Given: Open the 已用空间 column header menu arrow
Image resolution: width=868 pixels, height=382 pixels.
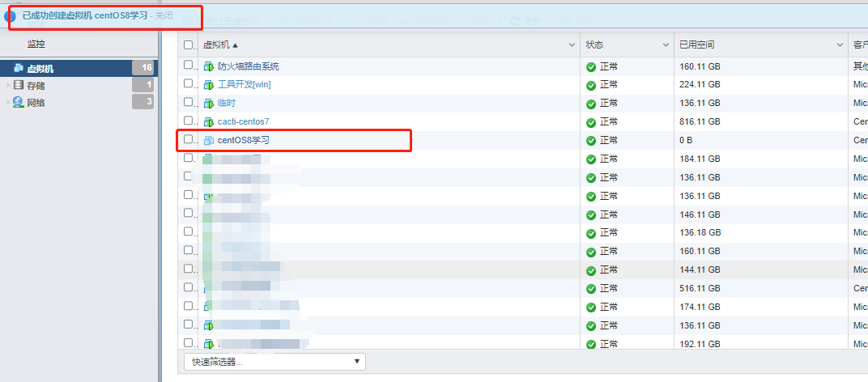Looking at the screenshot, I should click(x=840, y=45).
